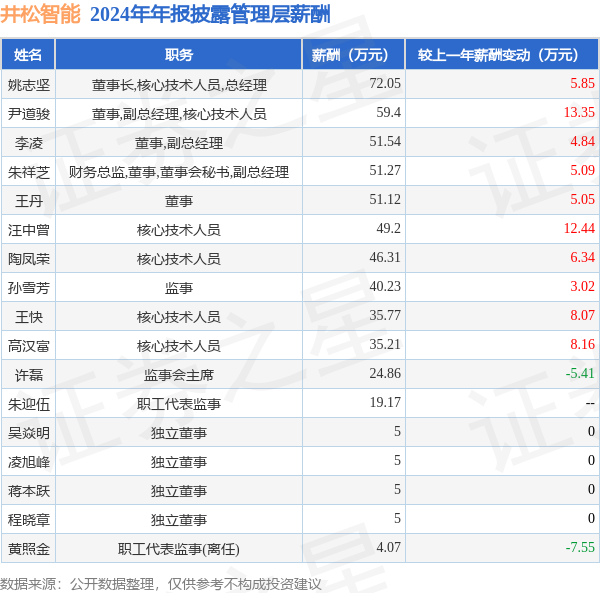
Task: Click the negative change value -5.41
Action: pos(580,373)
